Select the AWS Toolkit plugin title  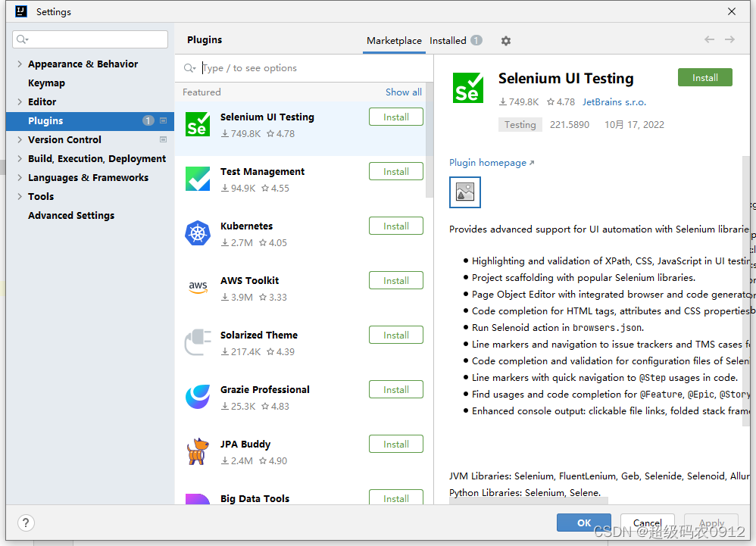pyautogui.click(x=249, y=280)
